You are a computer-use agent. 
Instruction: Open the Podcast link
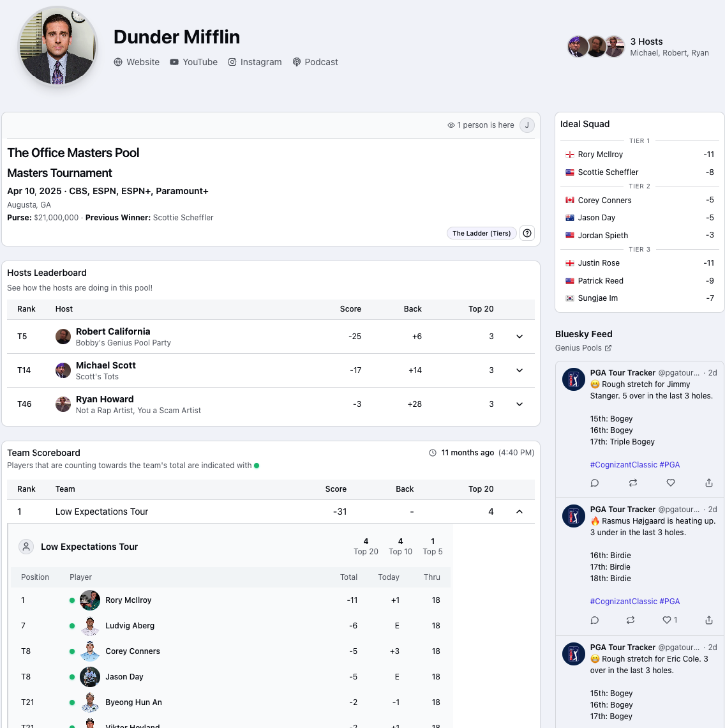coord(315,62)
